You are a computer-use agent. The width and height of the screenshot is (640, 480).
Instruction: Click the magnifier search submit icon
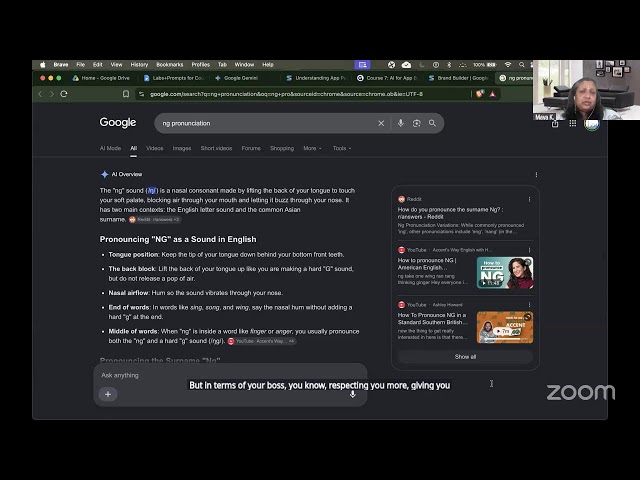pyautogui.click(x=432, y=123)
